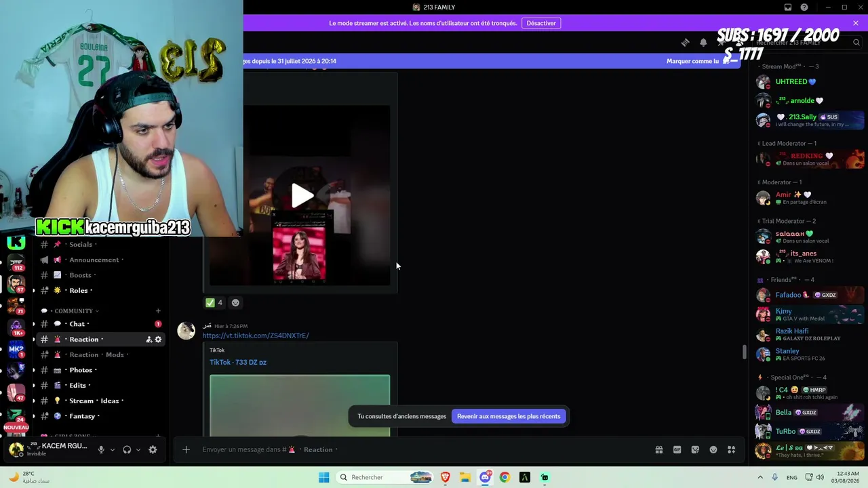The height and width of the screenshot is (488, 868).
Task: Open the gift button in the message bar
Action: click(658, 449)
